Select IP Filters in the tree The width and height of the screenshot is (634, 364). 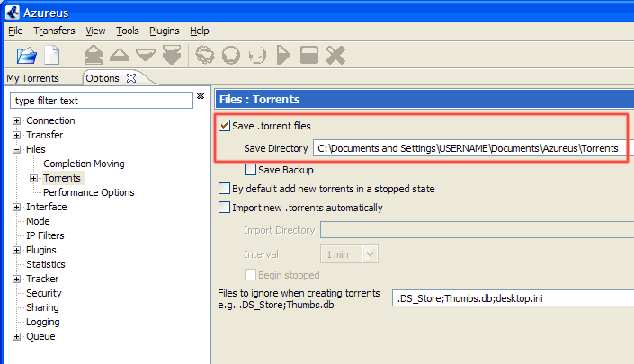coord(45,235)
